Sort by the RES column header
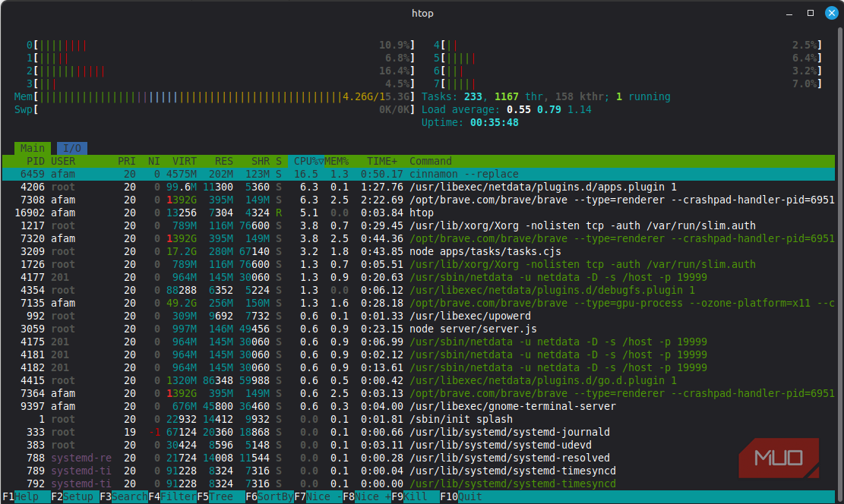The width and height of the screenshot is (844, 504). point(224,161)
